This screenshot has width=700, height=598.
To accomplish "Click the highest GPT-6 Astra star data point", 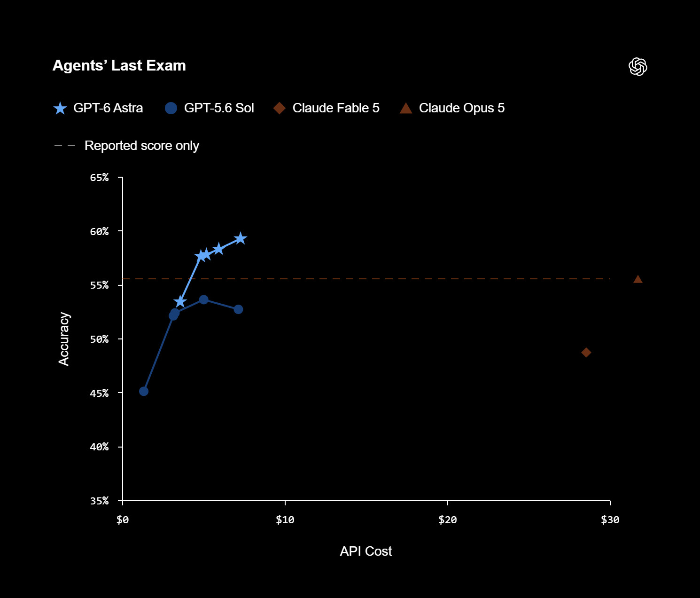I will click(241, 238).
